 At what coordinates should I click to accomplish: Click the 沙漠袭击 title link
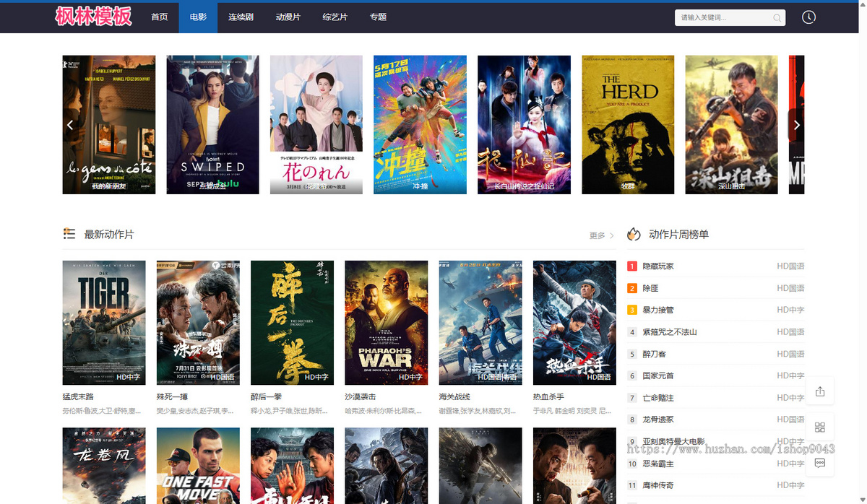tap(361, 397)
